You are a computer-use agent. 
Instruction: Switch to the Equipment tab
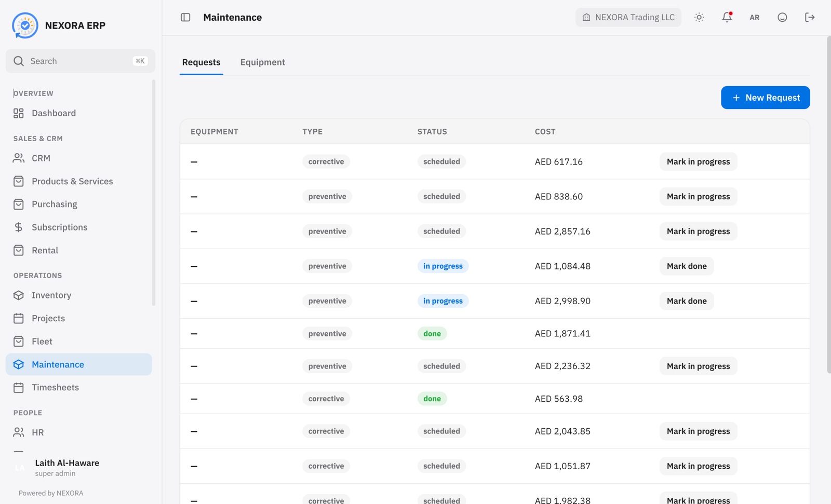click(x=262, y=62)
